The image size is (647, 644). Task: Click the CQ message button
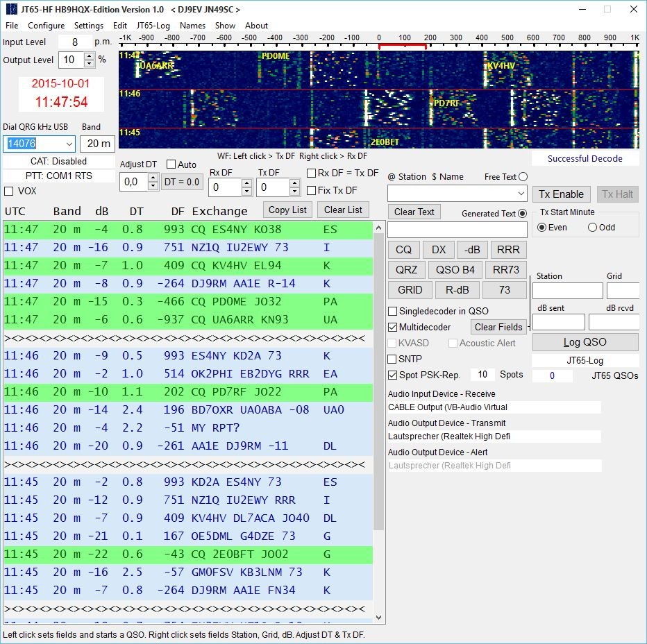[x=403, y=250]
